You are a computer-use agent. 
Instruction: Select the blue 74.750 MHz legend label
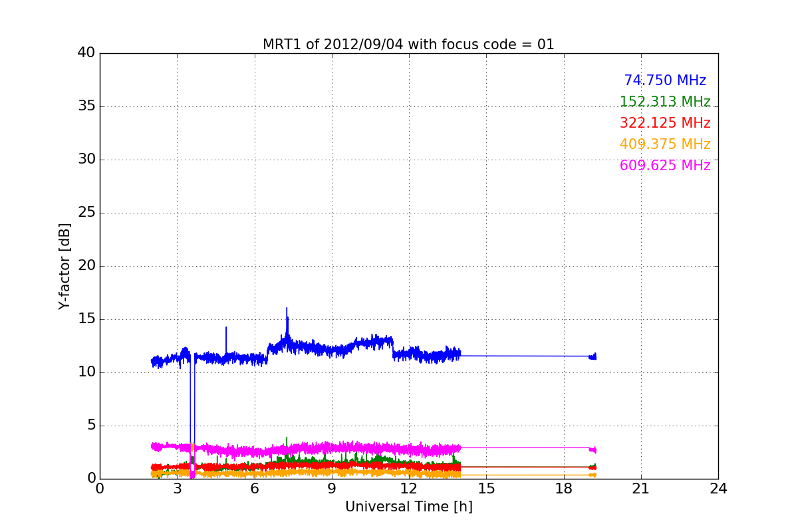tap(665, 80)
